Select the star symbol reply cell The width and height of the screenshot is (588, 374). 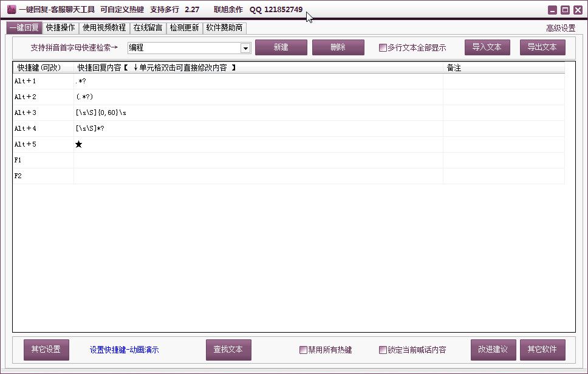[x=258, y=144]
